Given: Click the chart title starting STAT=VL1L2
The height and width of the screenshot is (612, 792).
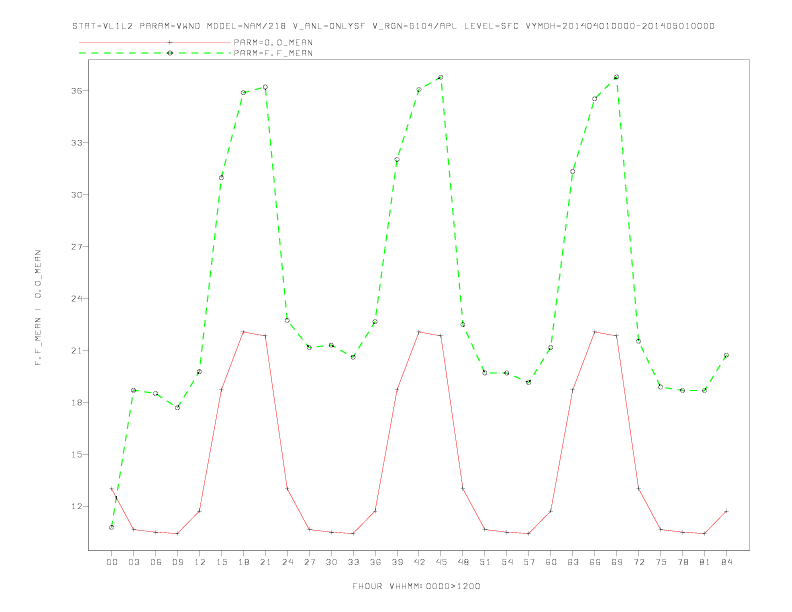Looking at the screenshot, I should pyautogui.click(x=393, y=26).
